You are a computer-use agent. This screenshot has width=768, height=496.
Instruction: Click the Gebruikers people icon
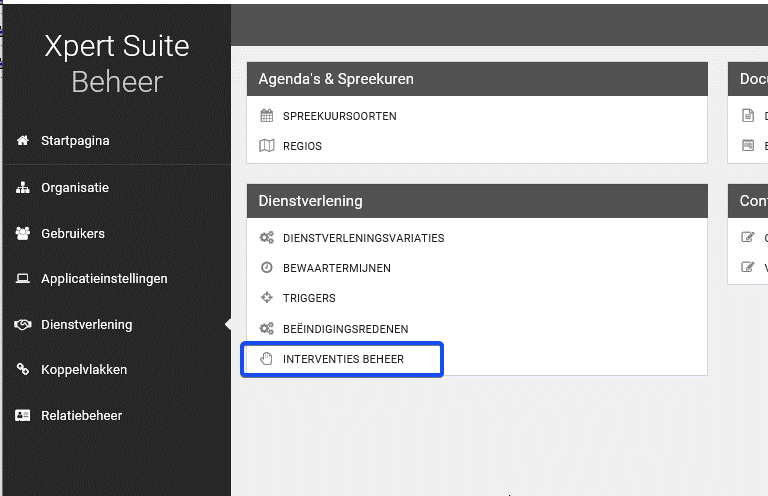(22, 234)
